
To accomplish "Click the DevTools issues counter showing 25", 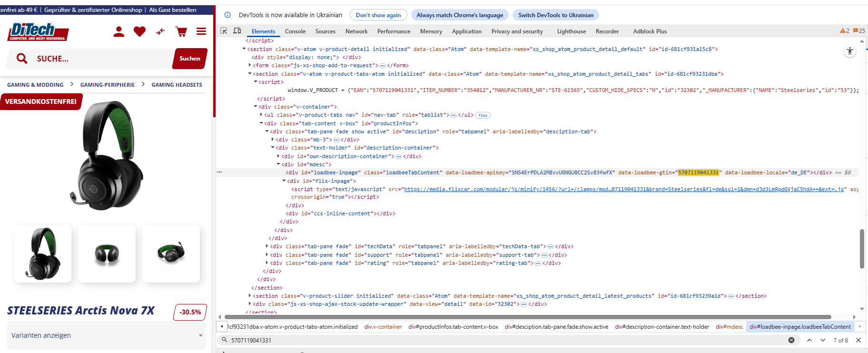I will [859, 31].
